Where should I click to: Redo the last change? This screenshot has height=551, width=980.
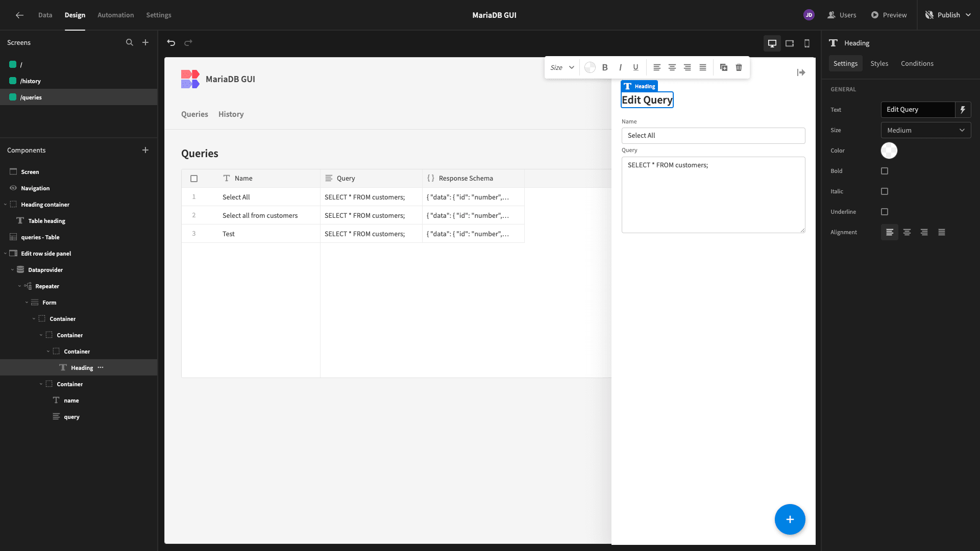188,43
